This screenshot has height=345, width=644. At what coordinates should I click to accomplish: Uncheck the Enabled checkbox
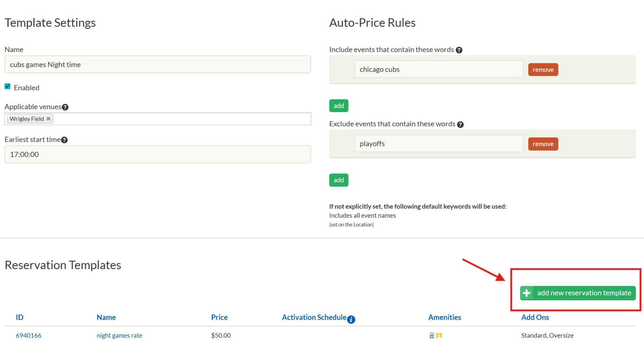click(x=8, y=86)
